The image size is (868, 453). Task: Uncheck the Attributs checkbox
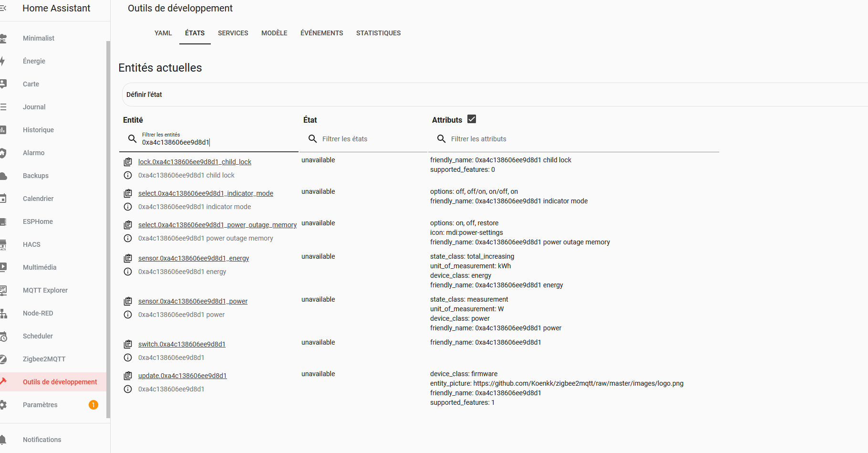point(472,119)
